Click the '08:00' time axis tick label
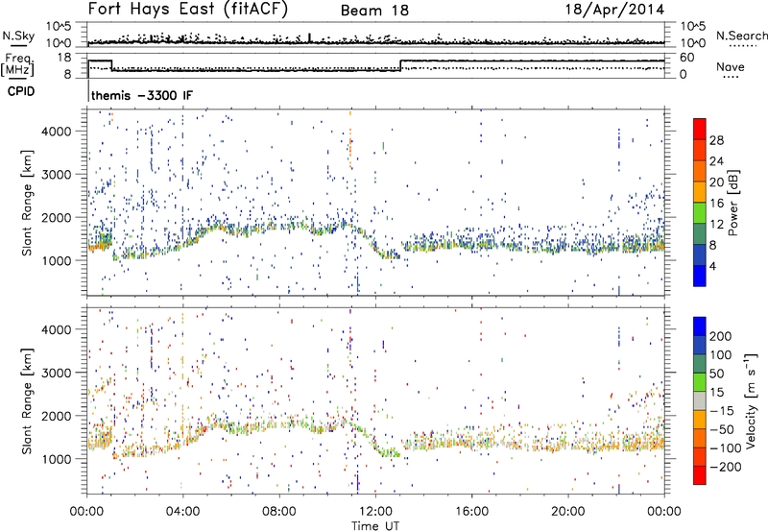Screen dimensions: 768x532 click(x=279, y=512)
